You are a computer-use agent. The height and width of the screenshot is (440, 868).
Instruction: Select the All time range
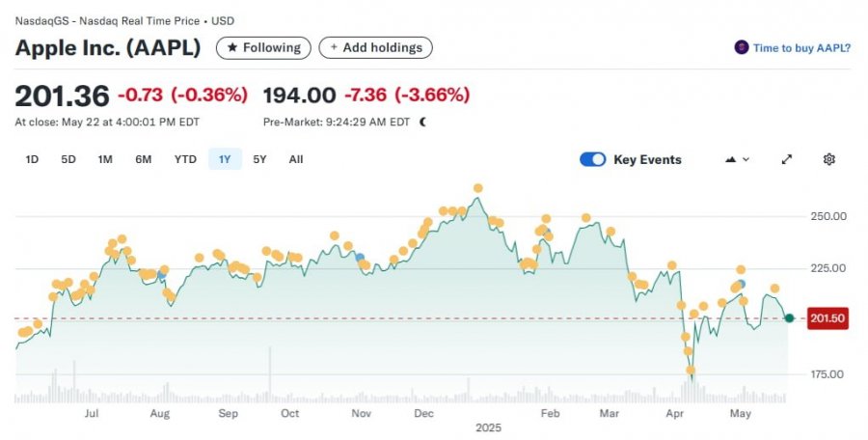296,159
